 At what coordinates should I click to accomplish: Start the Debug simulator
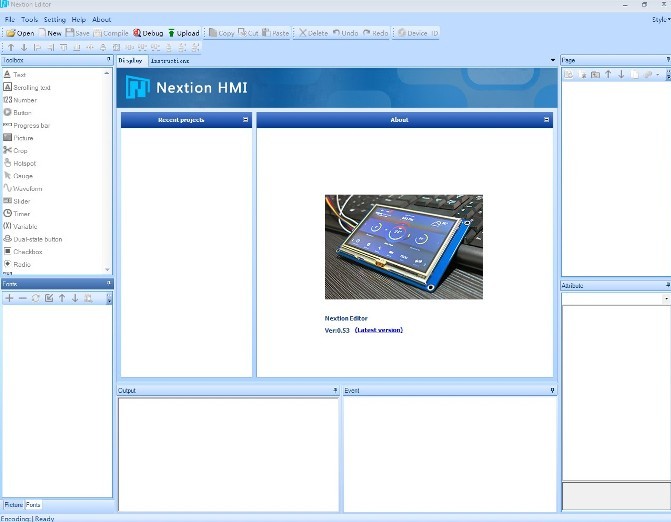click(x=148, y=33)
